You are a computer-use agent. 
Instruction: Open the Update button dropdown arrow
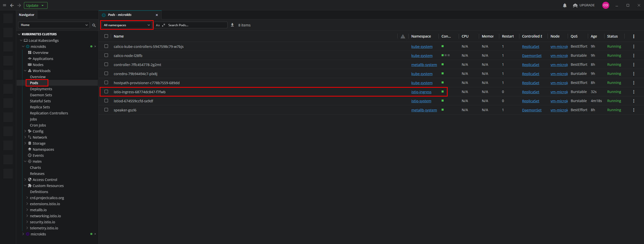coord(43,5)
